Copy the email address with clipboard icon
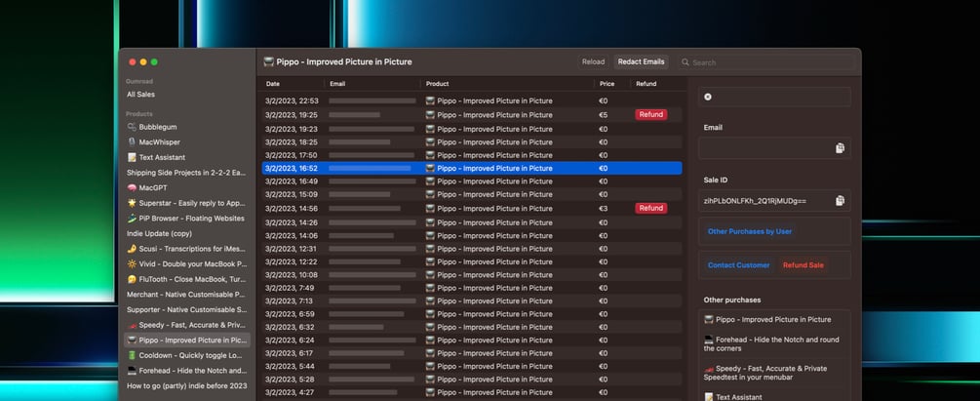This screenshot has width=980, height=401. pos(840,148)
